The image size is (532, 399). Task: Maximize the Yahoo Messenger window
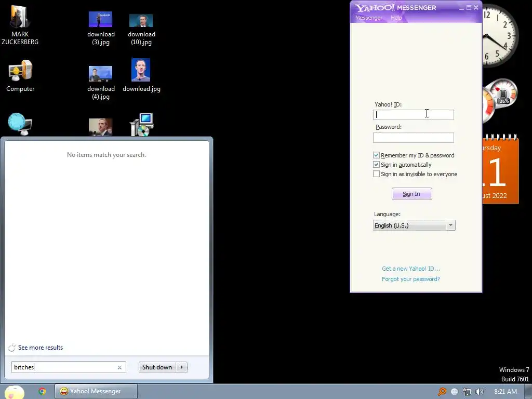coord(469,8)
